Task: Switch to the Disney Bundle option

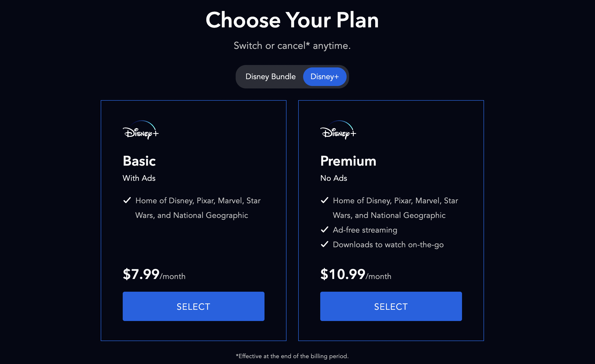Action: point(270,76)
